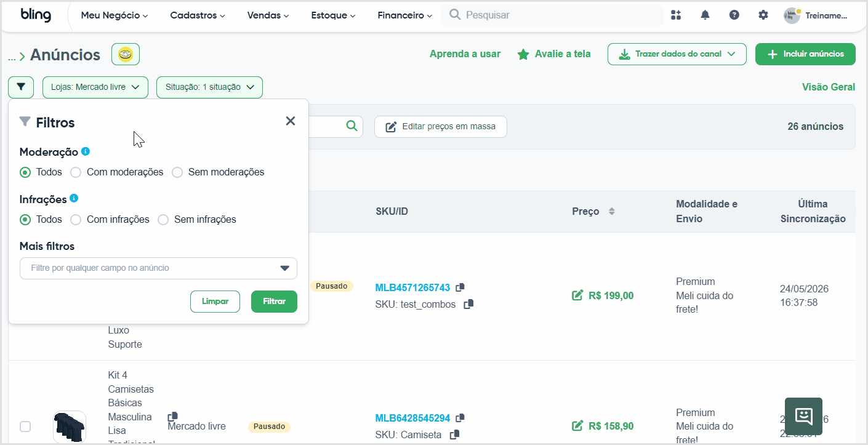This screenshot has height=445, width=868.
Task: Click the search magnifier icon in list search
Action: pyautogui.click(x=352, y=126)
